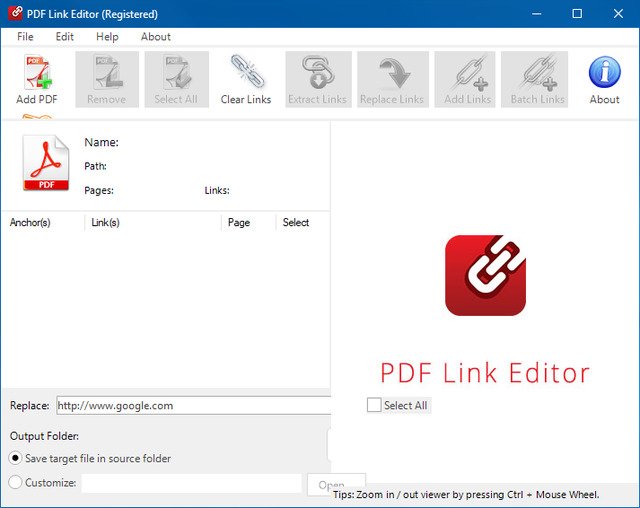
Task: Click the large PDF document icon
Action: [46, 164]
